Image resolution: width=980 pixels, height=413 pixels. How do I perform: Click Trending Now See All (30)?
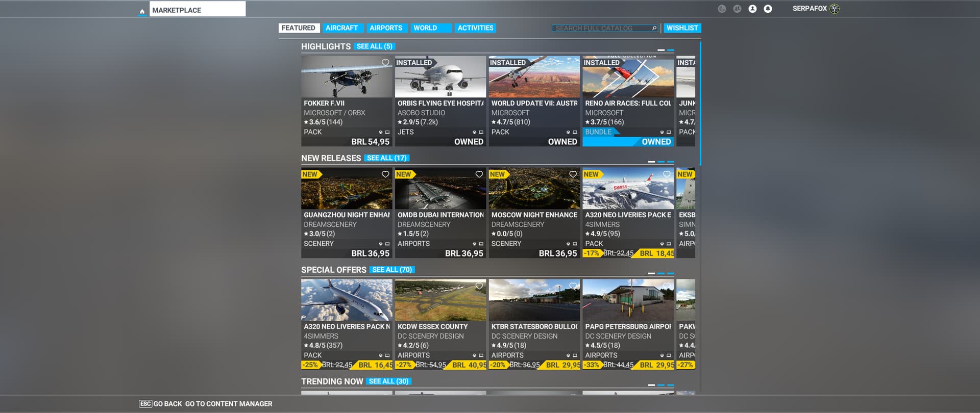[x=389, y=381]
